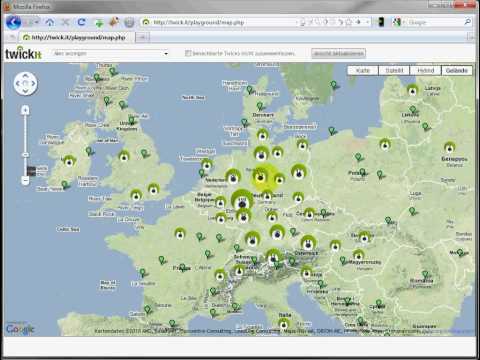
Task: Switch map to Gelände view
Action: pos(457,70)
